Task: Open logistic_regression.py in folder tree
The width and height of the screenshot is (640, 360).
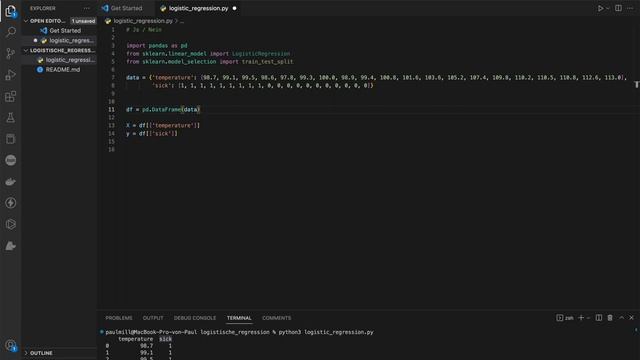Action: (x=59, y=60)
